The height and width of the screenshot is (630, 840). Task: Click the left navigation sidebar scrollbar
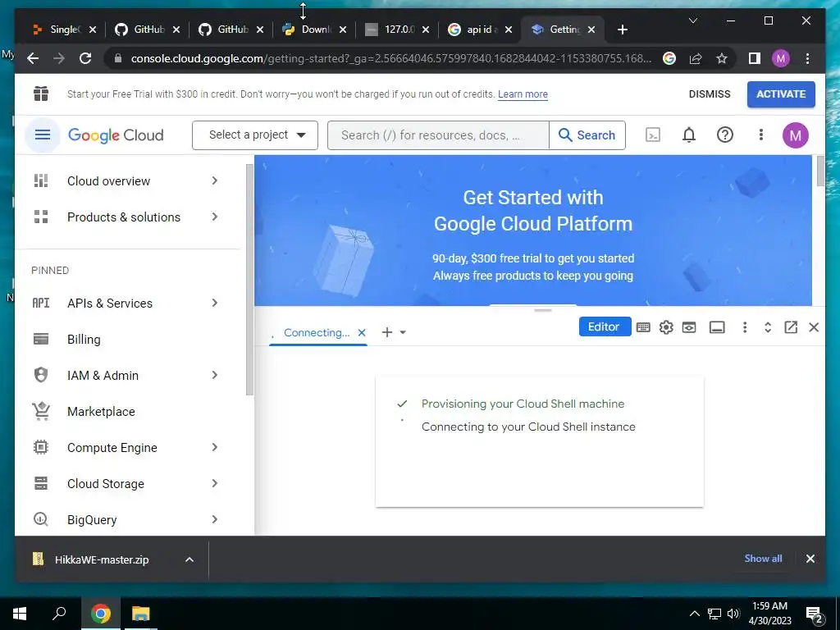(x=249, y=280)
